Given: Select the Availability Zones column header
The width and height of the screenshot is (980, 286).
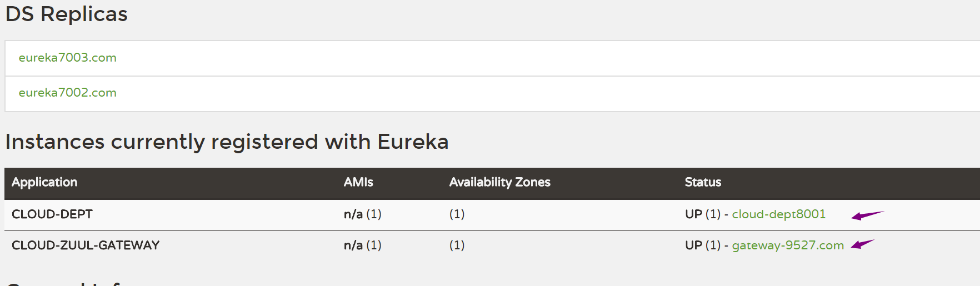Looking at the screenshot, I should coord(499,182).
